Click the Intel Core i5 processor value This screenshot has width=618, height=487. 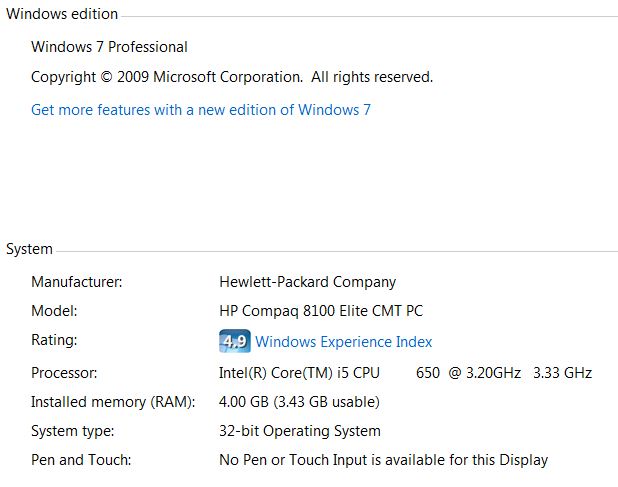pyautogui.click(x=405, y=373)
